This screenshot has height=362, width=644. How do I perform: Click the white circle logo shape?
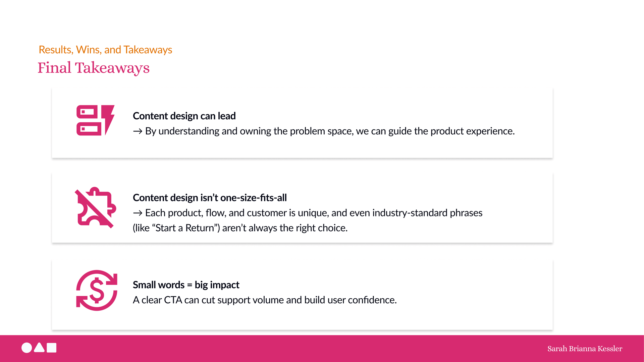27,348
